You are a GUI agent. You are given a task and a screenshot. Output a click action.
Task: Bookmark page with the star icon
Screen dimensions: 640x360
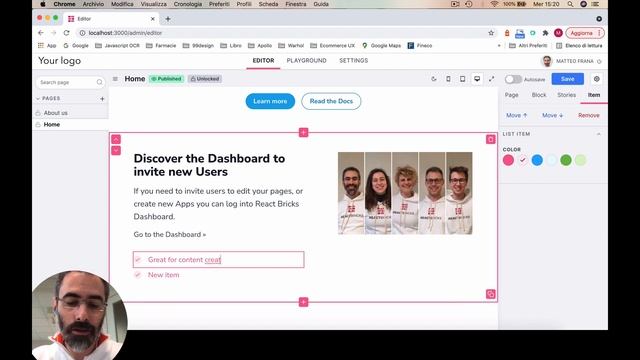tap(491, 33)
